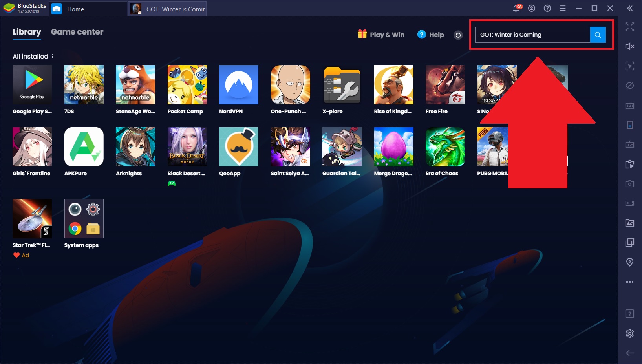This screenshot has width=642, height=364.
Task: Rotate the screen
Action: pyautogui.click(x=630, y=125)
